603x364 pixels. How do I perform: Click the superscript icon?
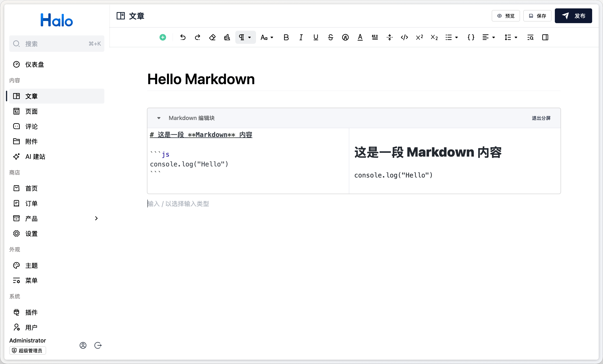coord(419,37)
